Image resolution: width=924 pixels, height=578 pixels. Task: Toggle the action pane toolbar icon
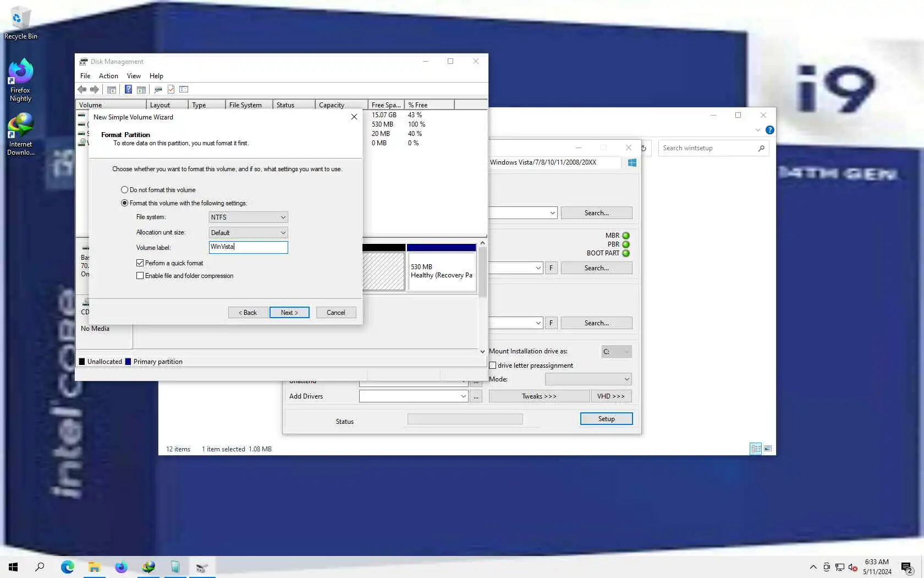point(141,89)
